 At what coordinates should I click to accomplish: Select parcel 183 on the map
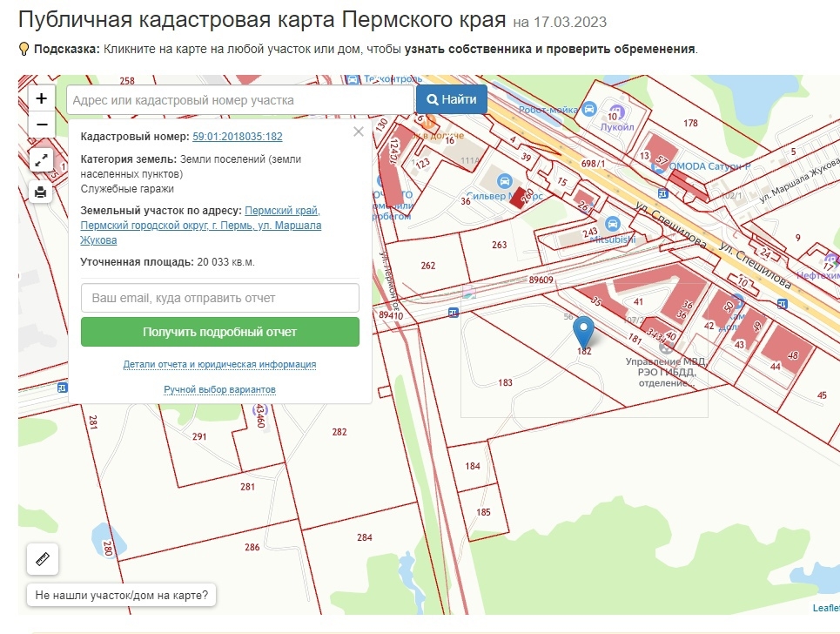pos(505,382)
